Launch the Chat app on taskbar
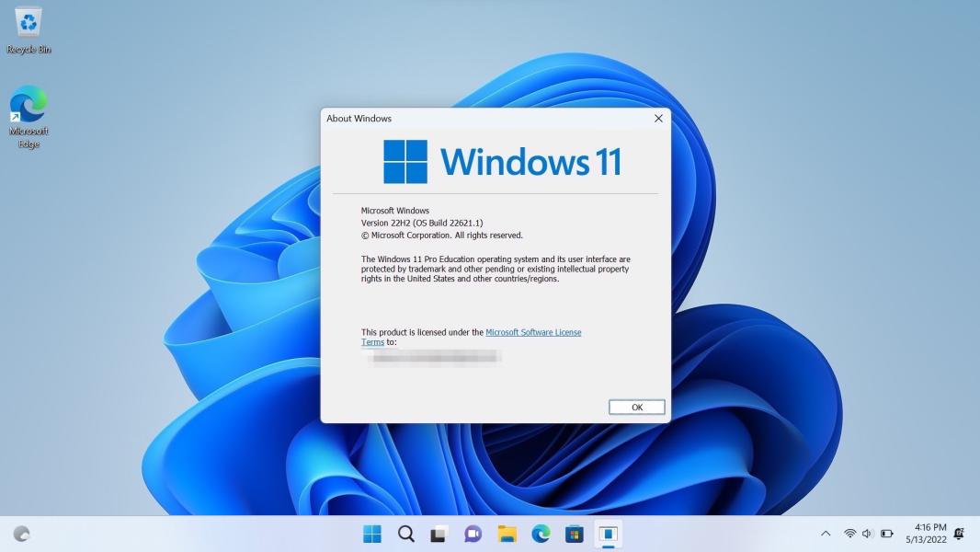980x552 pixels. (x=473, y=534)
